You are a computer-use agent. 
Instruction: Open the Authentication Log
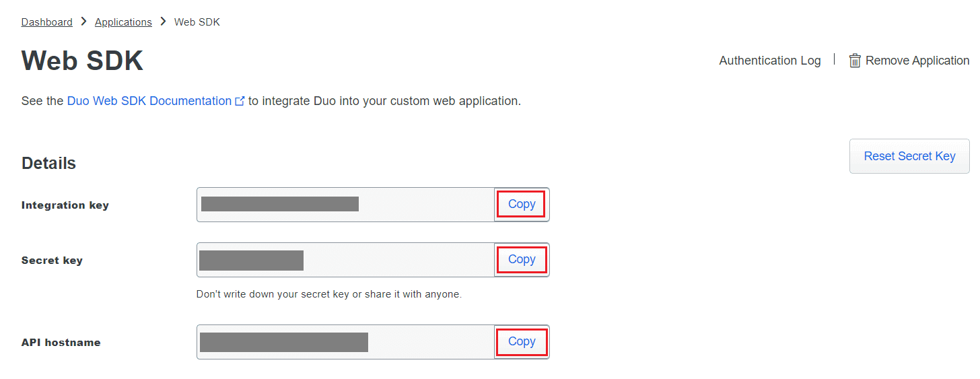pos(770,61)
